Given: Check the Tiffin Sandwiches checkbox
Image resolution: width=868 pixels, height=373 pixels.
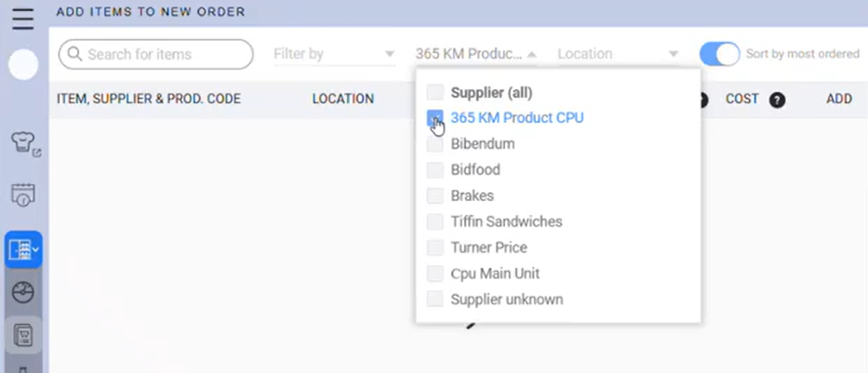Looking at the screenshot, I should point(435,222).
